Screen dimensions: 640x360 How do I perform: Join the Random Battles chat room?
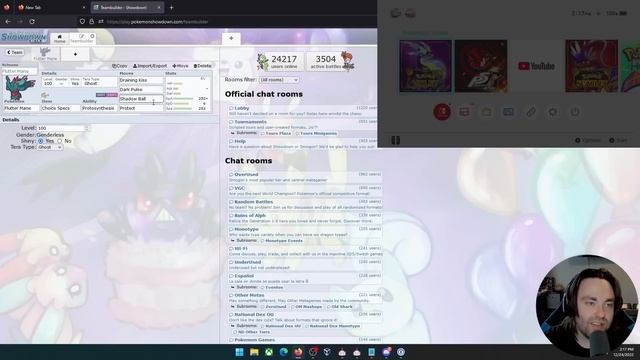305,204
